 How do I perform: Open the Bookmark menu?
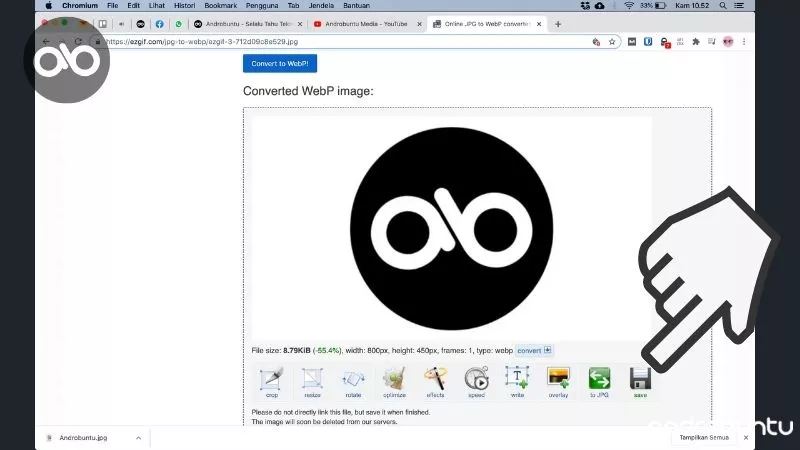coord(220,6)
